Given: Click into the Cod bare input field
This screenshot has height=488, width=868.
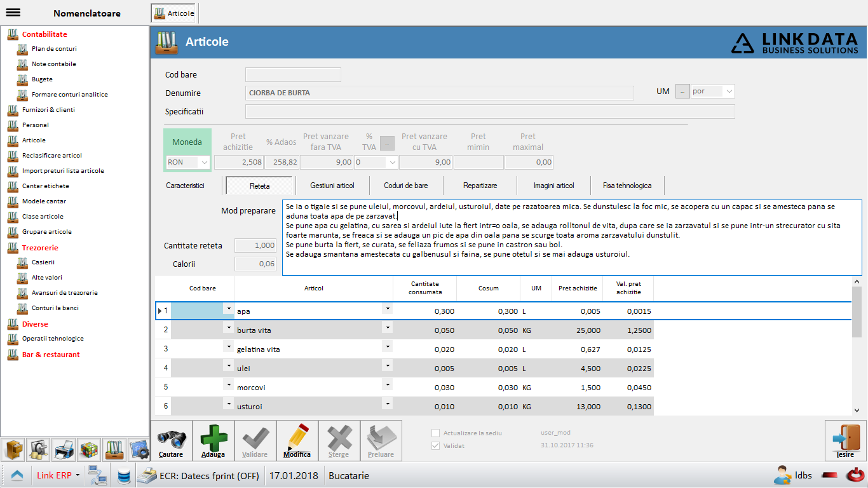Looking at the screenshot, I should pos(293,74).
